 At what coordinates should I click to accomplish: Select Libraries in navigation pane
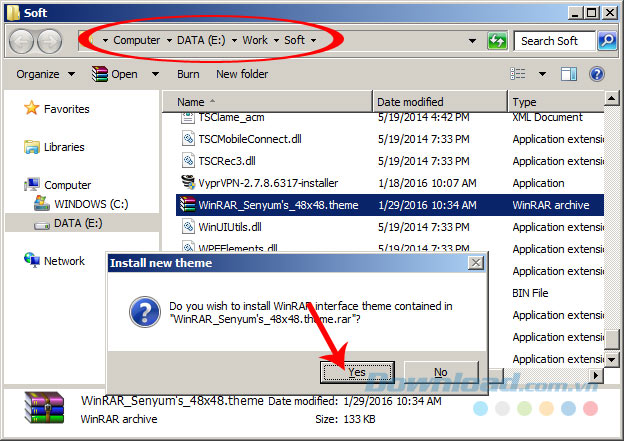64,147
